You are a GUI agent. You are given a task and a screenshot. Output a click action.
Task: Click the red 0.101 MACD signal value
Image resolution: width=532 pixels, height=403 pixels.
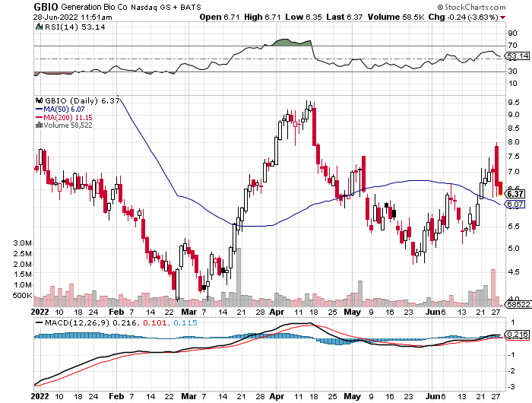click(x=155, y=322)
